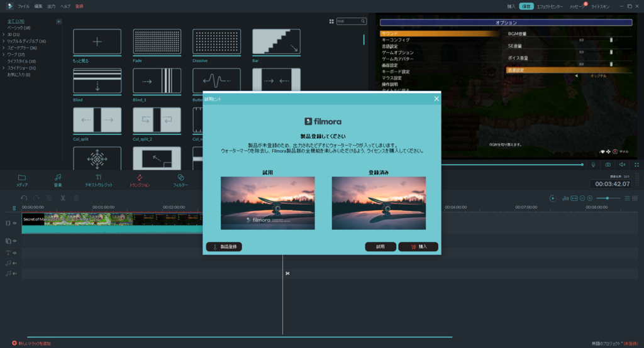Click the preview playback progress handle
Image resolution: width=644 pixels, height=348 pixels.
(582, 165)
